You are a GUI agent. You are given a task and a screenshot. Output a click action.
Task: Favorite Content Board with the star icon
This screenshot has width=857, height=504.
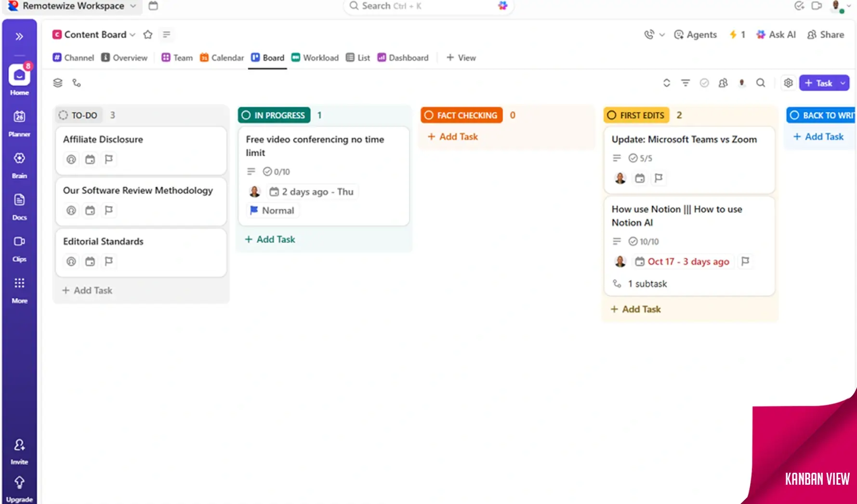coord(148,35)
